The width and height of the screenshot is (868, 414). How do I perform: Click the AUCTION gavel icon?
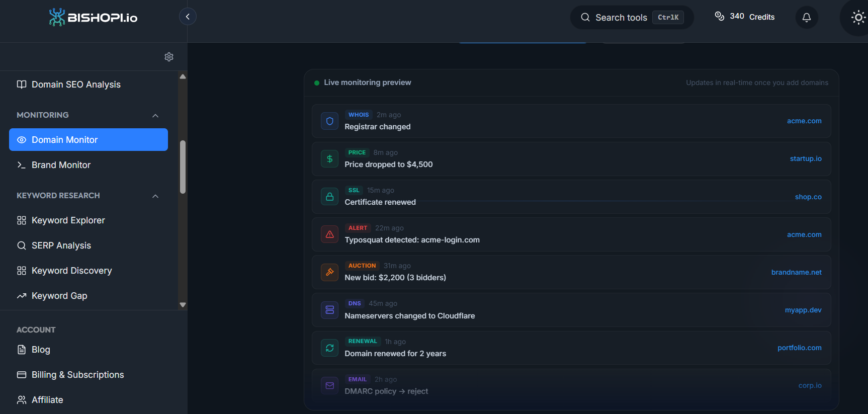pyautogui.click(x=330, y=272)
